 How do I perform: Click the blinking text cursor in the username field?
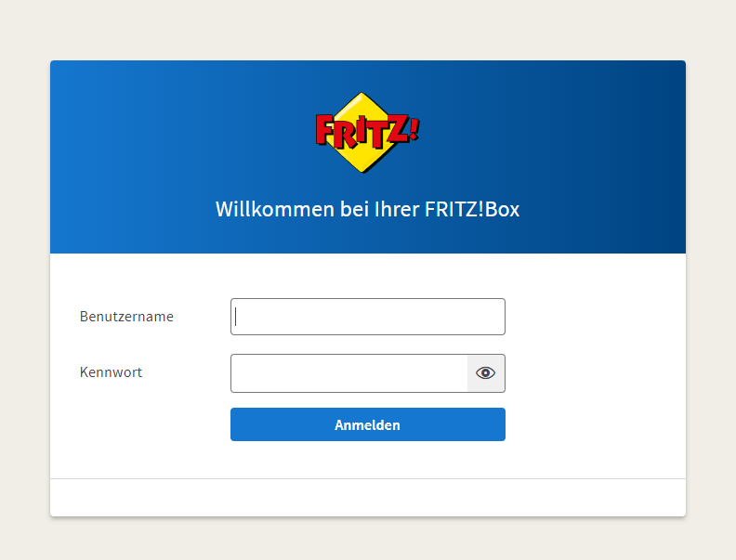point(236,317)
